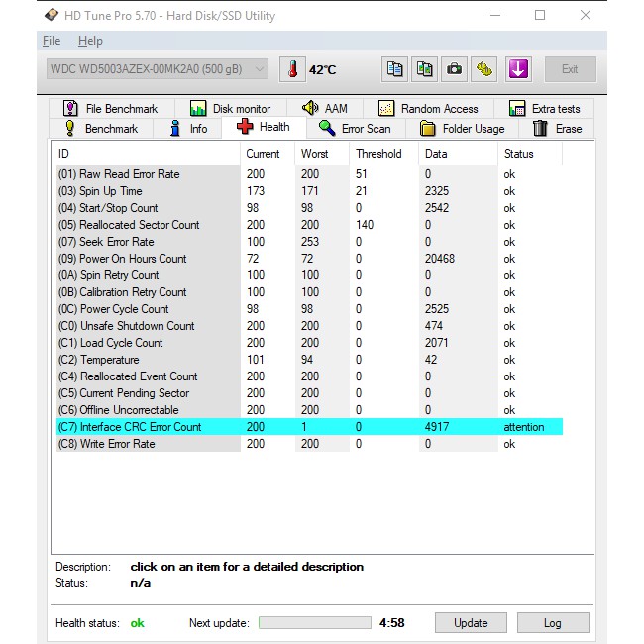This screenshot has height=644, width=644.
Task: Click the Update button
Action: click(x=471, y=623)
